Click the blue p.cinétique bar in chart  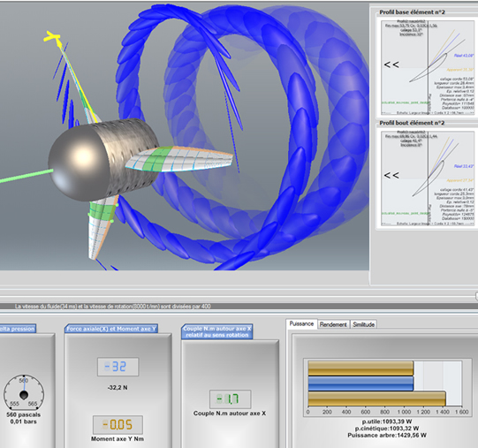pyautogui.click(x=360, y=383)
